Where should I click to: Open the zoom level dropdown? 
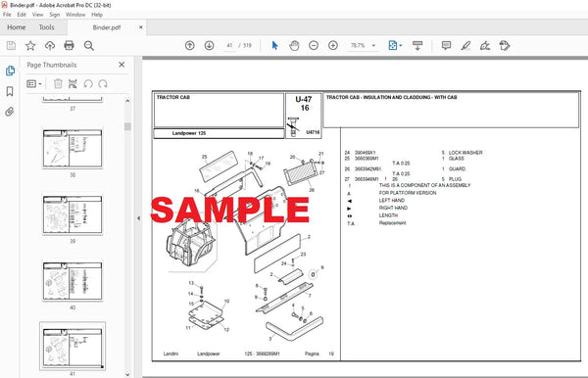[373, 46]
